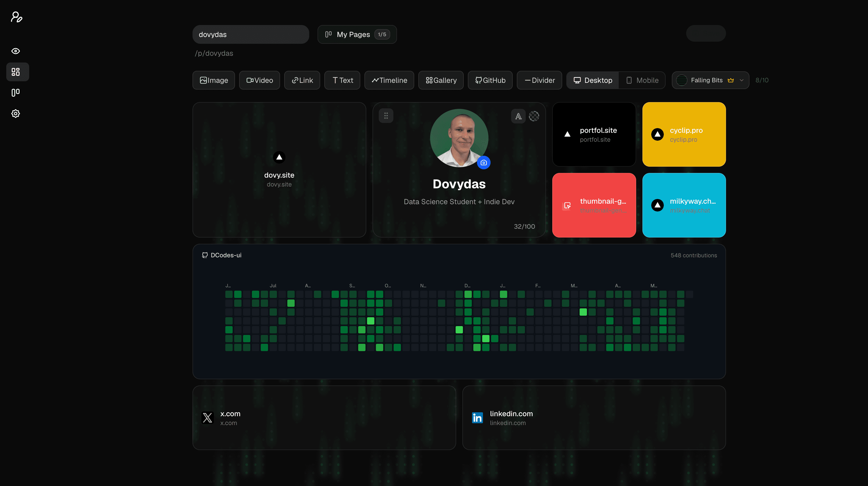Select the dovy.site link card
The image size is (868, 486).
[x=279, y=170]
